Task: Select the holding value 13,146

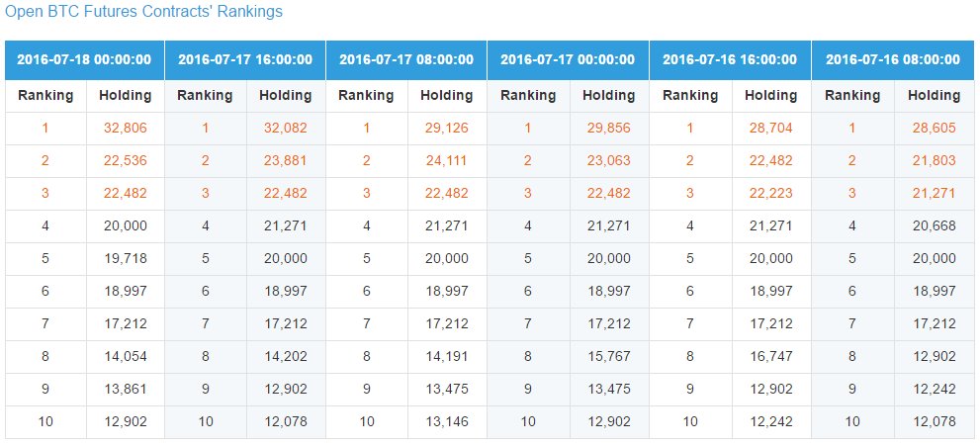Action: 446,421
